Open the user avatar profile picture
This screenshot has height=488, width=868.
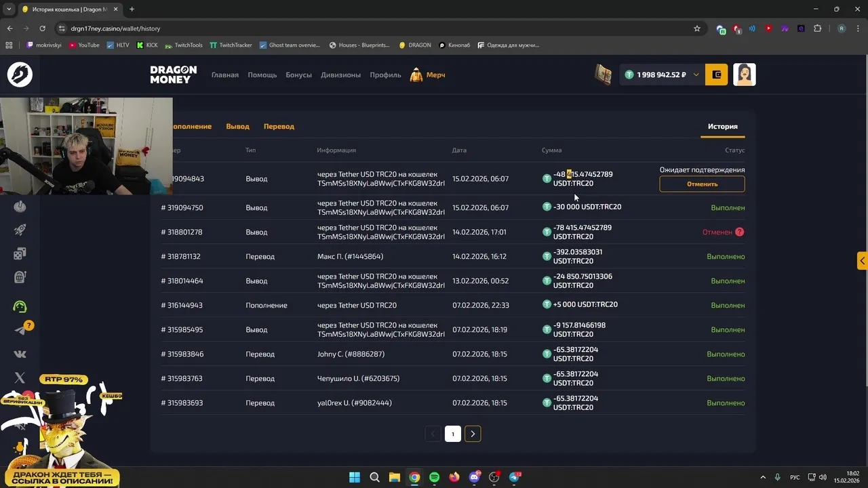pyautogui.click(x=745, y=75)
